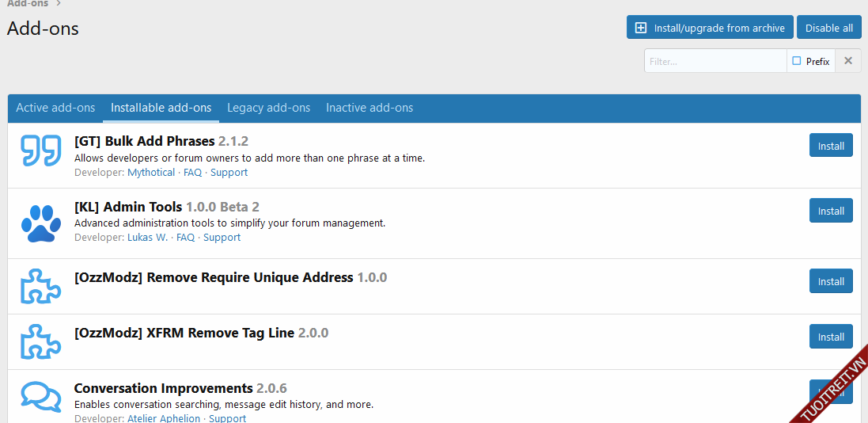Select the Inactive add-ons tab
The image size is (868, 423).
[370, 108]
